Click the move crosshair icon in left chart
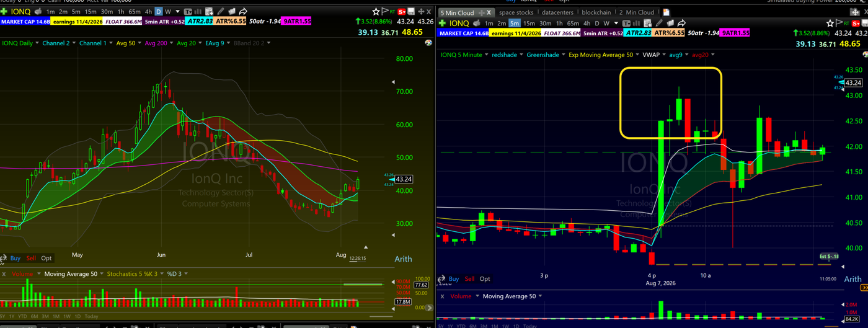This screenshot has width=868, height=328. (x=421, y=11)
